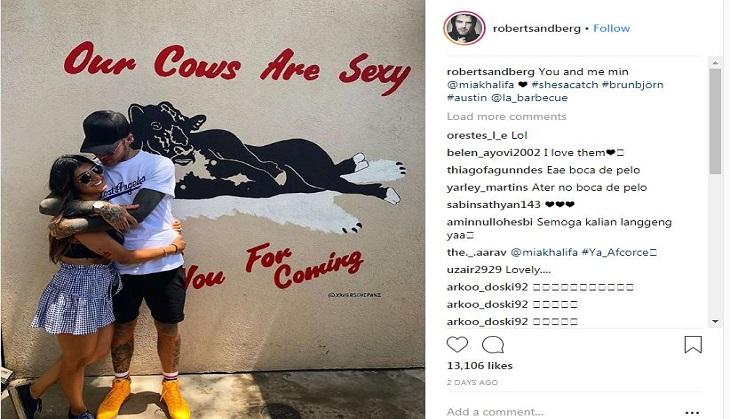
Task: Open the orestes_l_e commenter profile
Action: [477, 135]
